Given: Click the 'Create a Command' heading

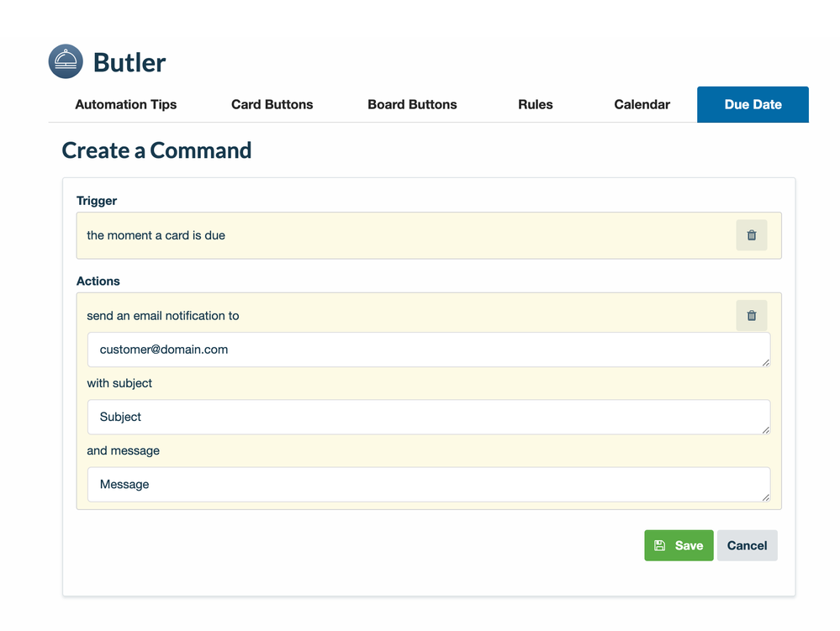Looking at the screenshot, I should coord(156,150).
